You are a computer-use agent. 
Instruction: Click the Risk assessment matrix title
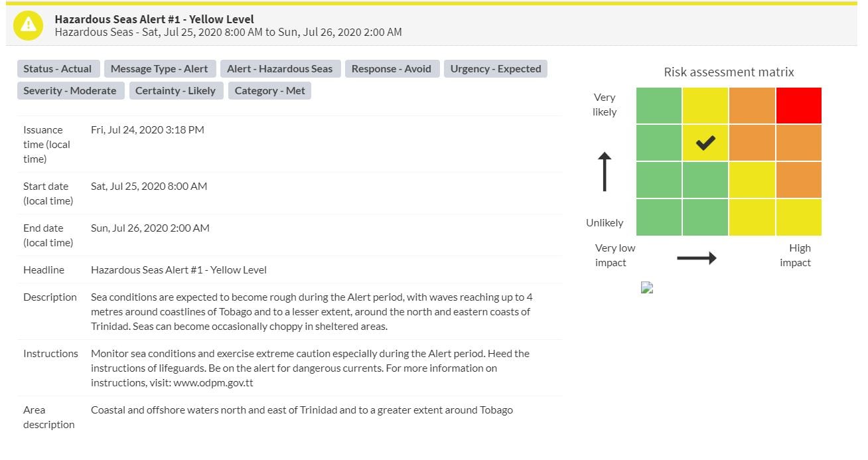coord(729,72)
